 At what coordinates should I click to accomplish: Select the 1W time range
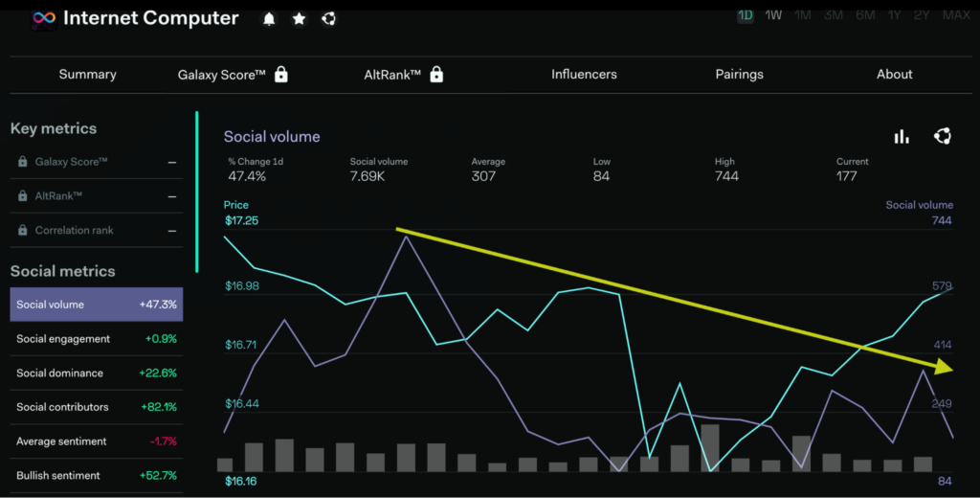click(773, 15)
